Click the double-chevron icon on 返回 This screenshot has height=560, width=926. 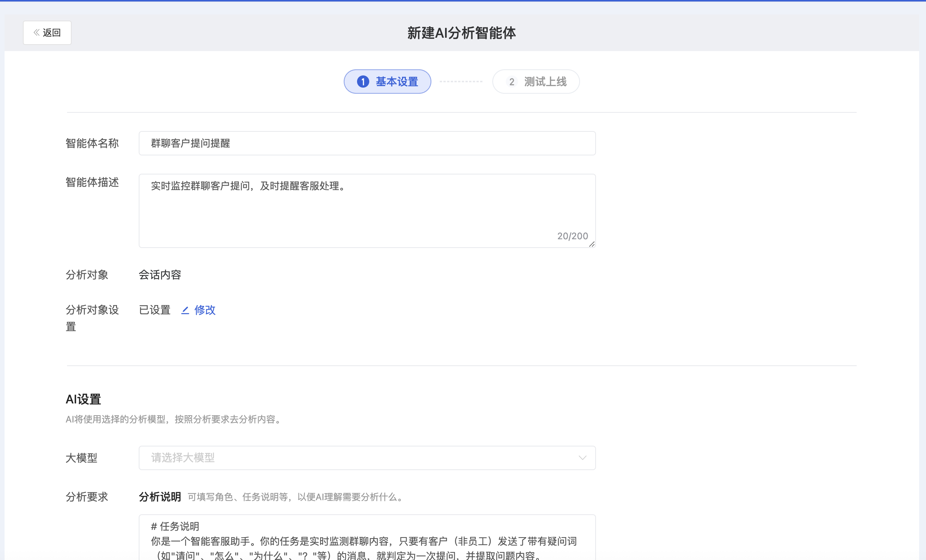click(x=37, y=33)
